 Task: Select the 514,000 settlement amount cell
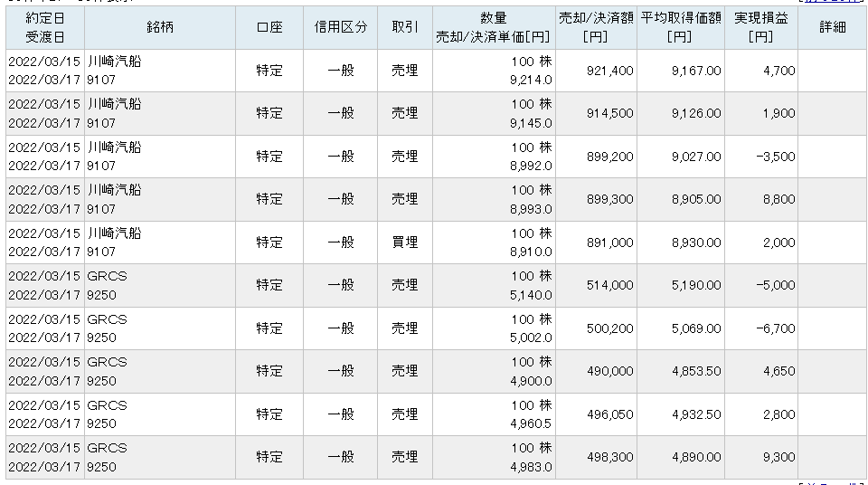click(596, 285)
